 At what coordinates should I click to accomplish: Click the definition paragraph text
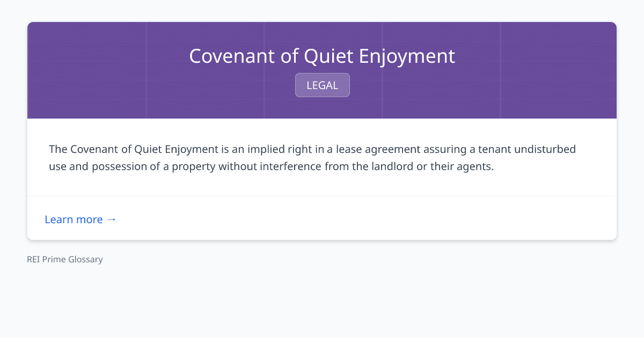(311, 157)
